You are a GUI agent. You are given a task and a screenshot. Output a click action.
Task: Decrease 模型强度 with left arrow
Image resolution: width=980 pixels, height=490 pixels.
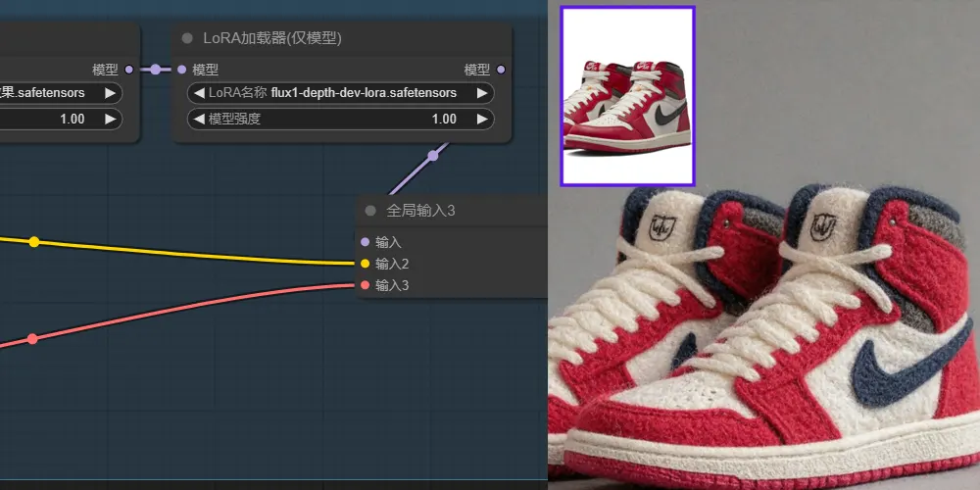coord(199,119)
